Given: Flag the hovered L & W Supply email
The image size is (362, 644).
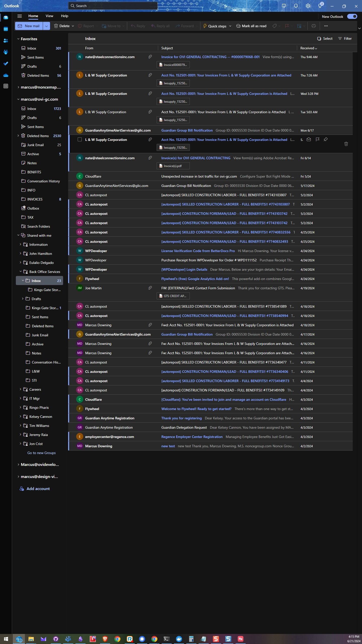Looking at the screenshot, I should pyautogui.click(x=318, y=139).
